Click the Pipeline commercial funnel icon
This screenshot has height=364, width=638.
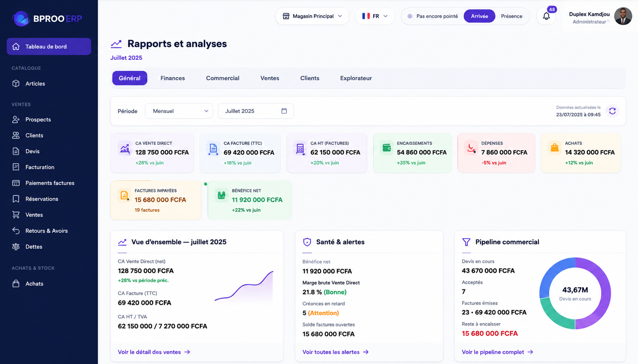[466, 242]
